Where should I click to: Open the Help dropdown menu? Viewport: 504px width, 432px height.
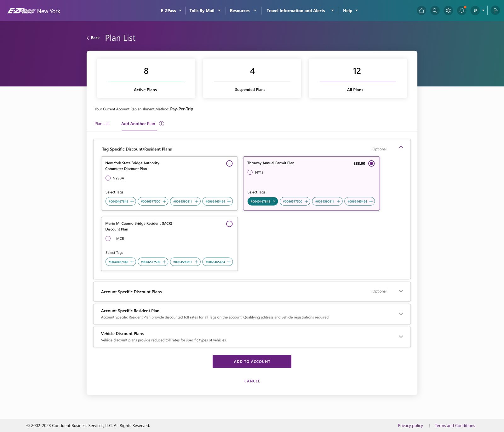coord(350,11)
